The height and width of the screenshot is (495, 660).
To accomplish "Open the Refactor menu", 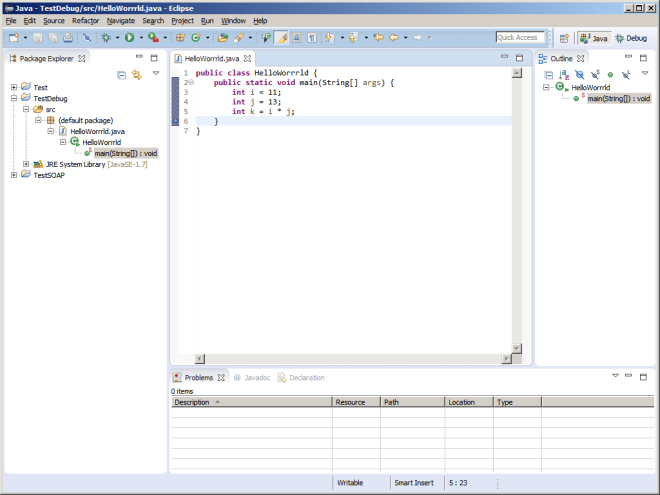I will coord(85,20).
